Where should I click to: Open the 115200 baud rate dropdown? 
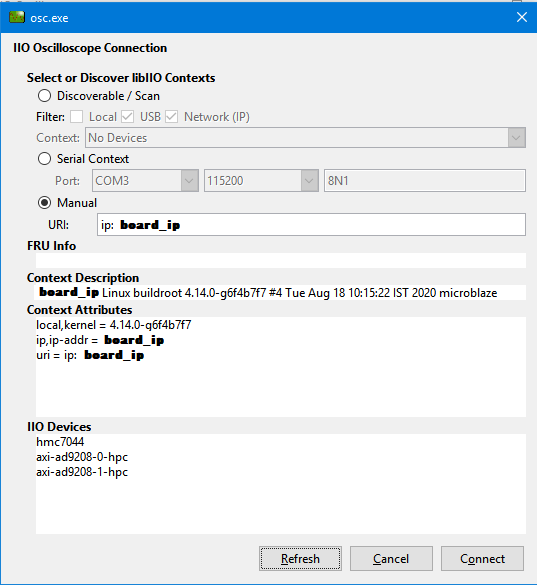[261, 181]
